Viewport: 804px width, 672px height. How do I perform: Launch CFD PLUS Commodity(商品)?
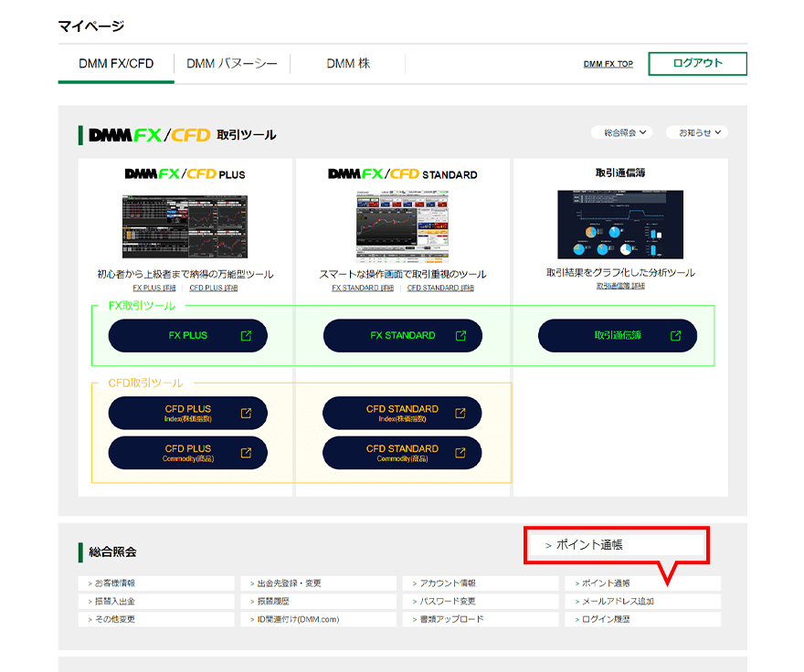click(187, 453)
